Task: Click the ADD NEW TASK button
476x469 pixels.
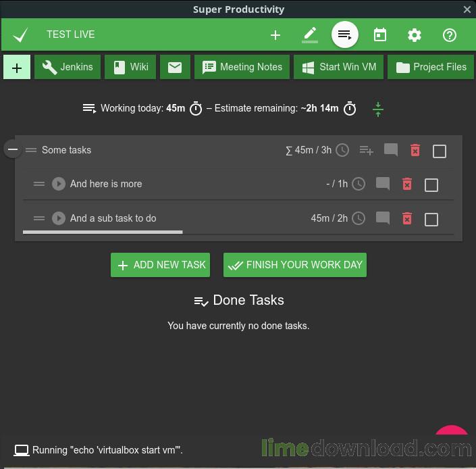Action: pos(160,265)
